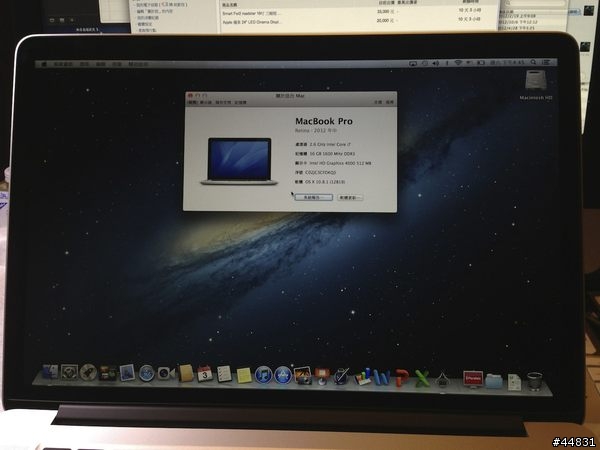Launch Microsoft Word blue W icon

(382, 377)
